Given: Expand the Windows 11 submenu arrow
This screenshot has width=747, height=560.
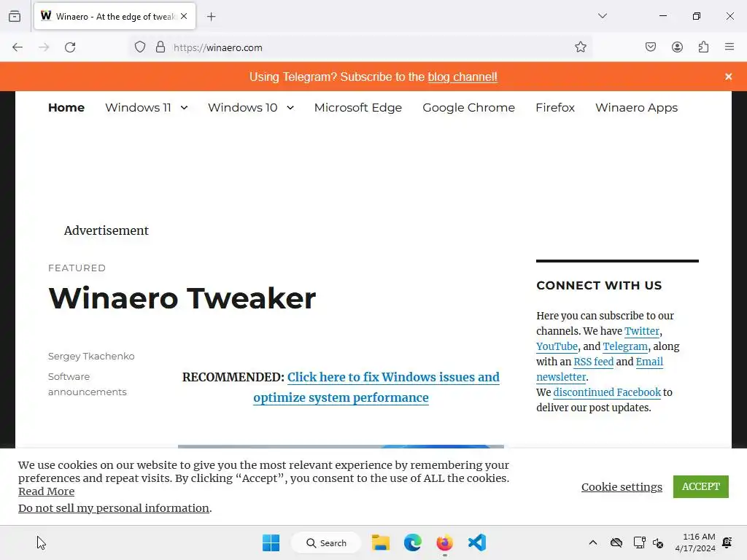Looking at the screenshot, I should (184, 108).
